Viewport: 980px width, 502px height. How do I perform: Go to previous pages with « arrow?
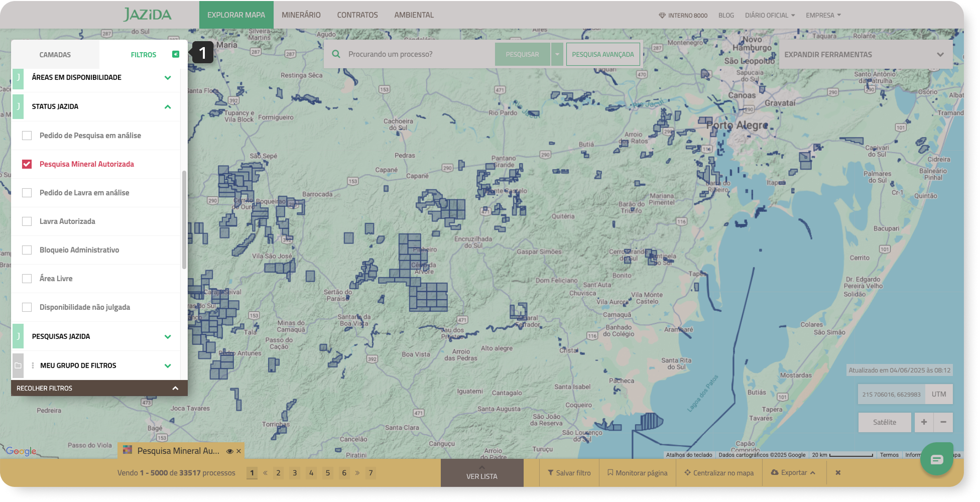tap(265, 473)
